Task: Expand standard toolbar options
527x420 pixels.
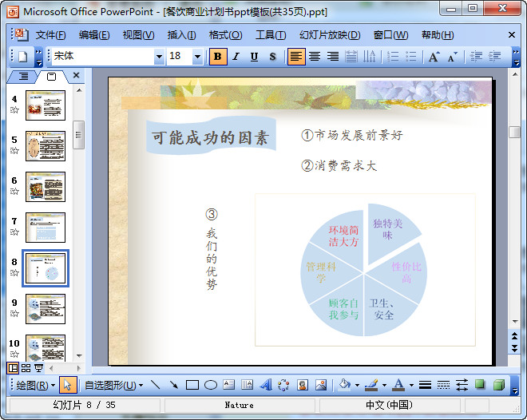Action: (x=39, y=57)
